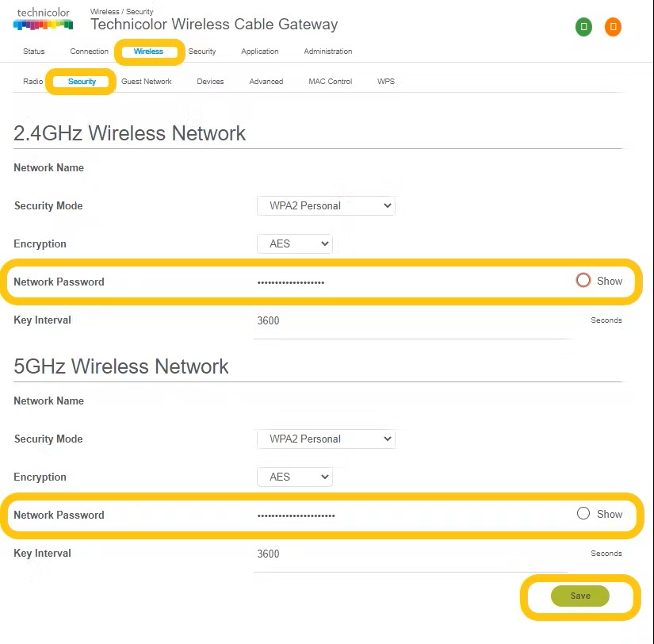654x644 pixels.
Task: Click the orange status icon in header
Action: point(613,27)
